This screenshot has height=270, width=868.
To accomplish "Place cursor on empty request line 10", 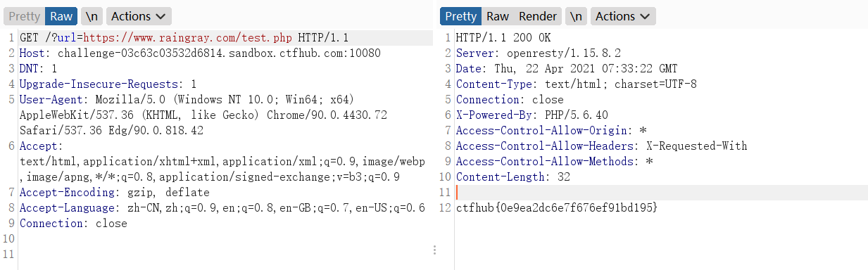I will tap(225, 239).
